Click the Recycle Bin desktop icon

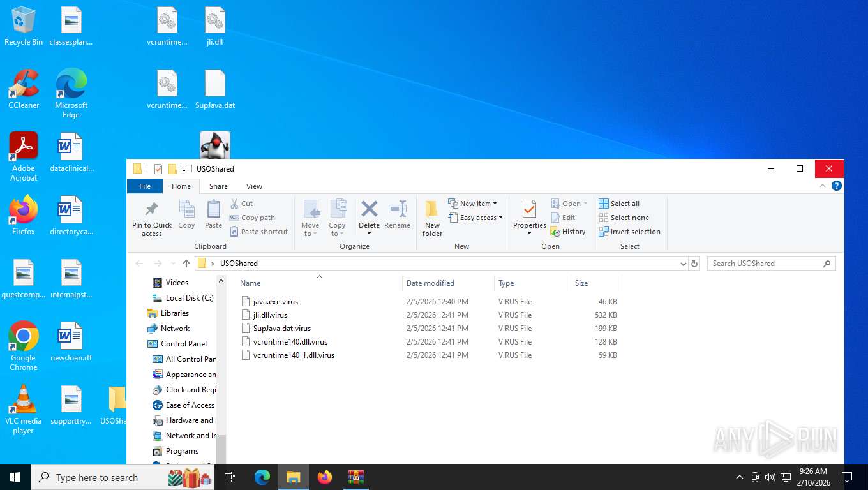pyautogui.click(x=24, y=27)
